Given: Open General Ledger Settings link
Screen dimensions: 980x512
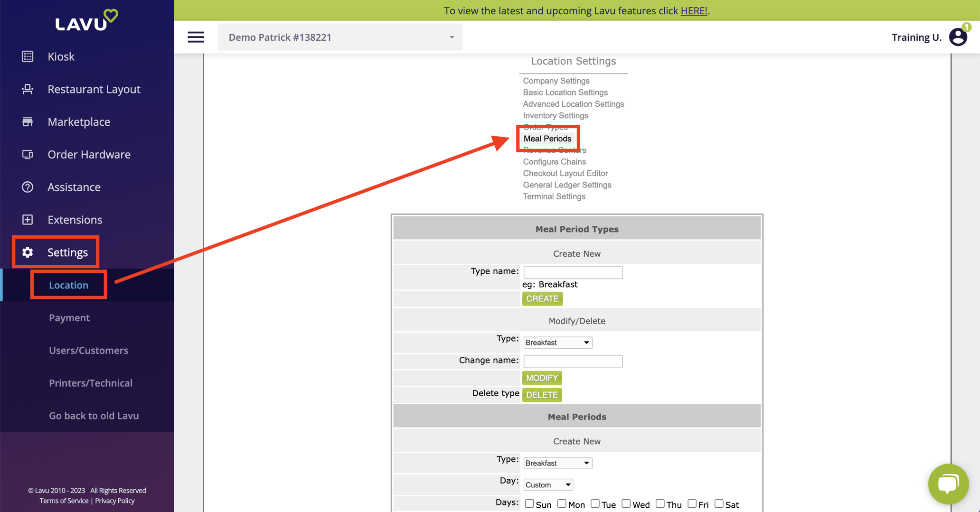Looking at the screenshot, I should click(x=567, y=185).
